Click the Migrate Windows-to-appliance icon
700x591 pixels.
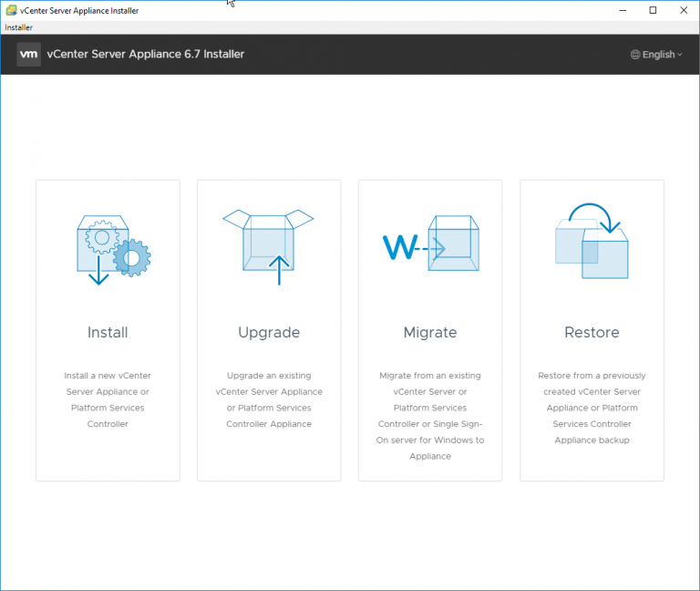pos(429,244)
